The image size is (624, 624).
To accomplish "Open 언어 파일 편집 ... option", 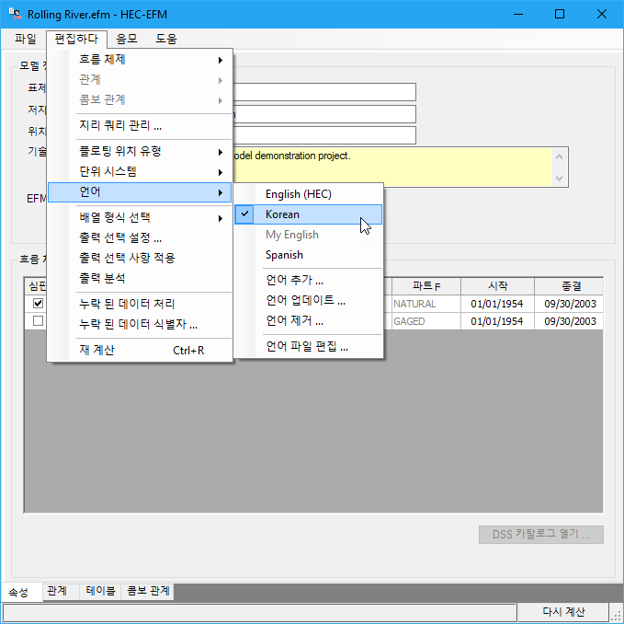I will [306, 347].
